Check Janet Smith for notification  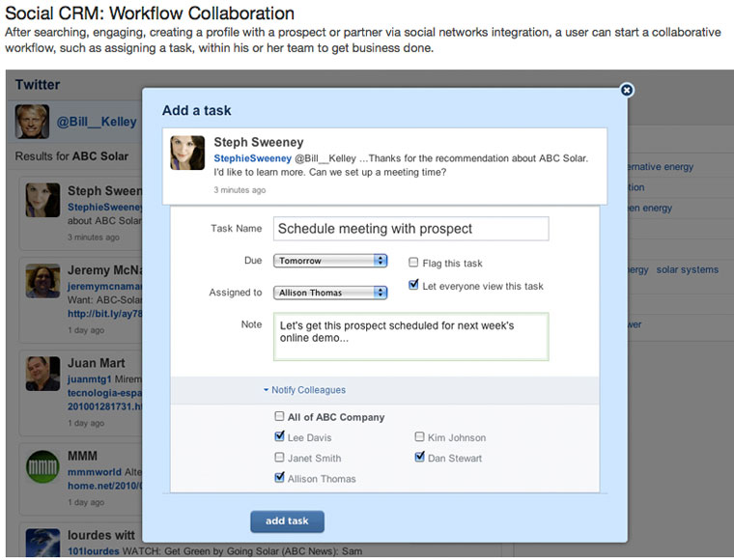(x=279, y=457)
